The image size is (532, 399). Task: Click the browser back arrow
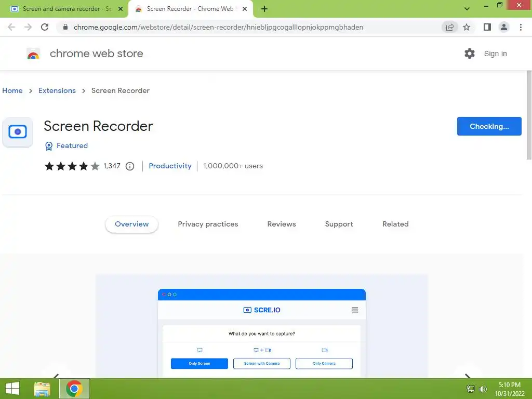(11, 27)
